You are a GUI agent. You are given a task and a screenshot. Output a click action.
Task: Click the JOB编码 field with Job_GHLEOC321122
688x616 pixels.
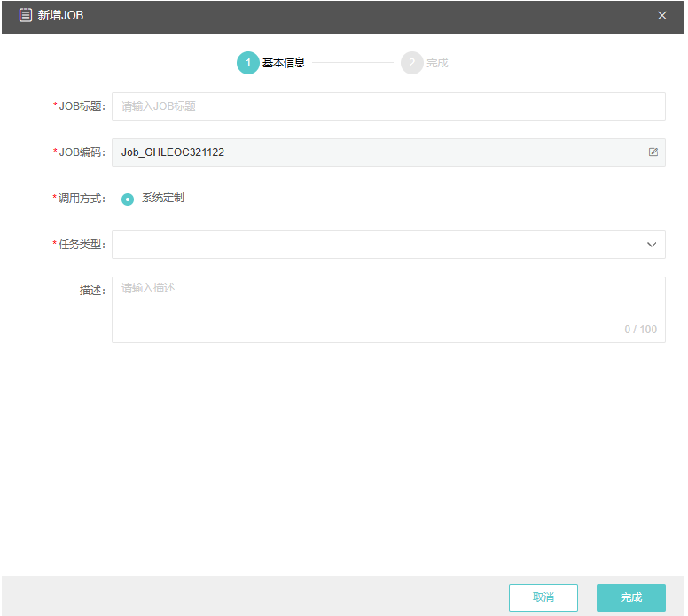(388, 152)
